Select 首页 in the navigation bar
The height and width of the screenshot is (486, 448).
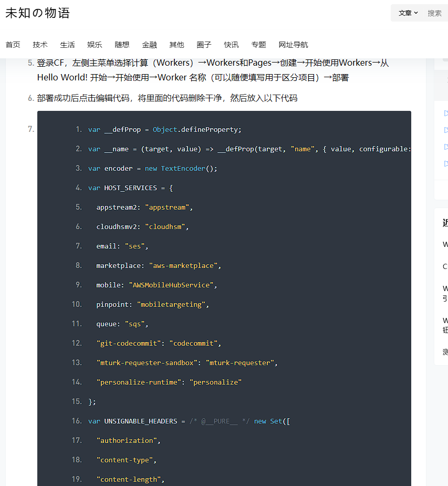(x=13, y=45)
